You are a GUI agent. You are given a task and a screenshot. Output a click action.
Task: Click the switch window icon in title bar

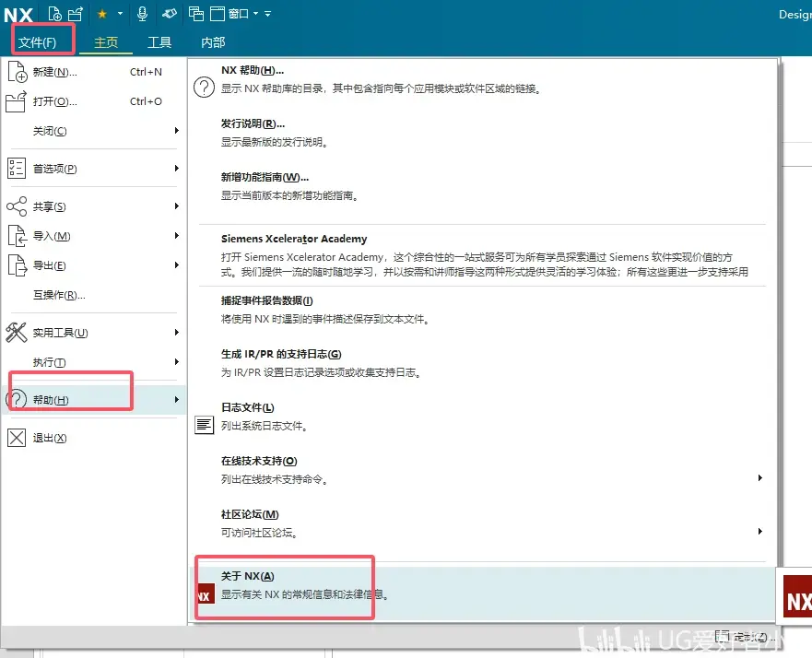pyautogui.click(x=195, y=14)
